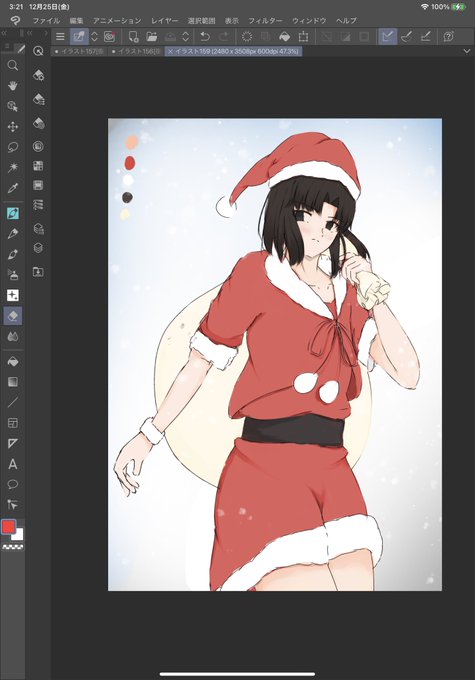Open the hamburger command bar menu

tap(60, 37)
